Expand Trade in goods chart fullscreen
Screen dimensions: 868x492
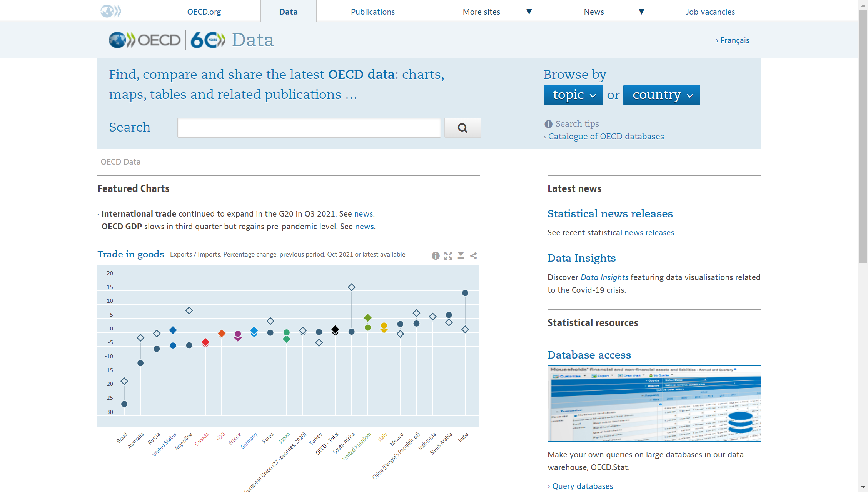448,255
